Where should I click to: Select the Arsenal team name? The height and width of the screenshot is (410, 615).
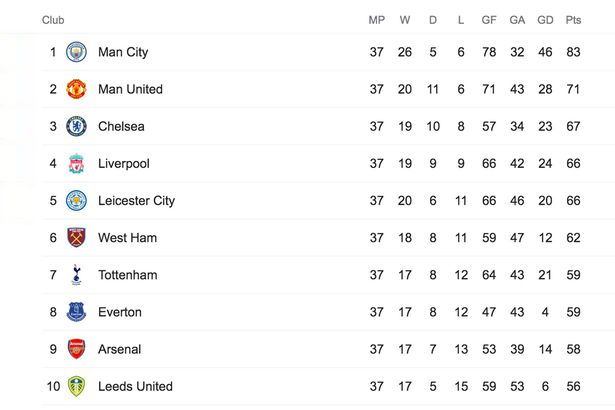coord(120,349)
